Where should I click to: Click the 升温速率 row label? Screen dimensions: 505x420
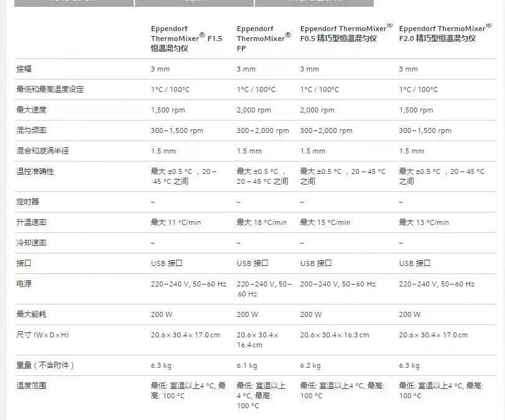(31, 222)
